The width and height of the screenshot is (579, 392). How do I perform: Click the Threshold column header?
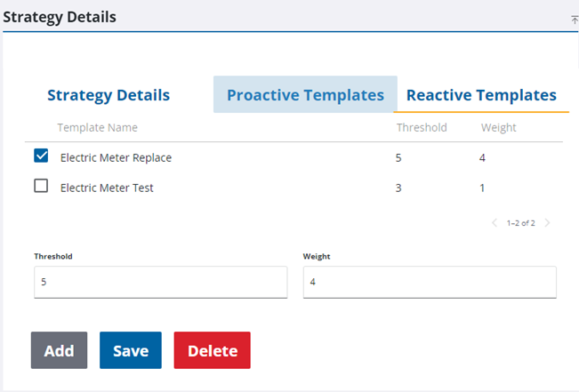(421, 128)
